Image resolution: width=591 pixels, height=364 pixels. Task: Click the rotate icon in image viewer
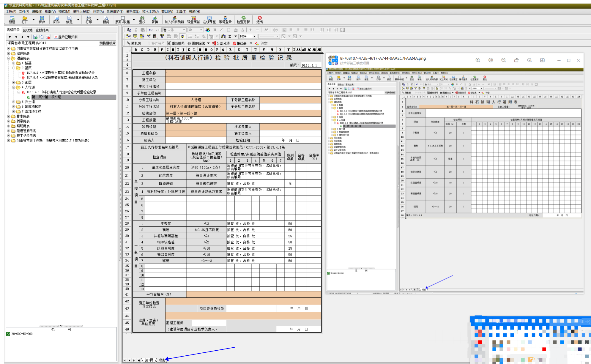[x=516, y=60]
